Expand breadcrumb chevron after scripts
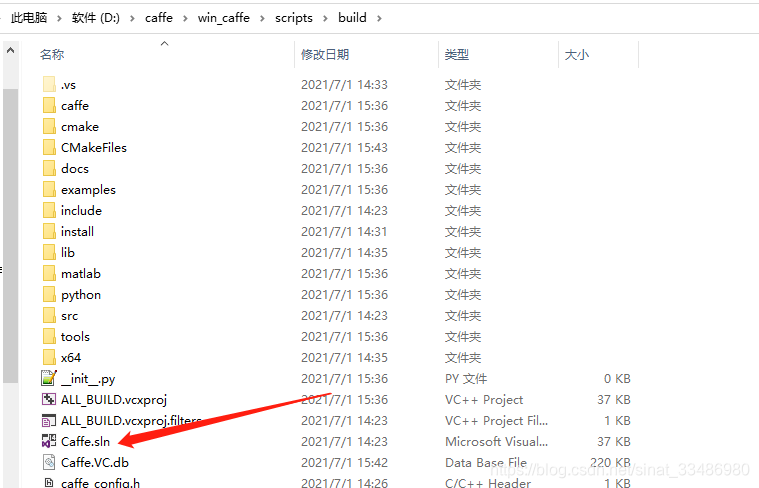Screen dimensions: 759x488 coord(325,18)
